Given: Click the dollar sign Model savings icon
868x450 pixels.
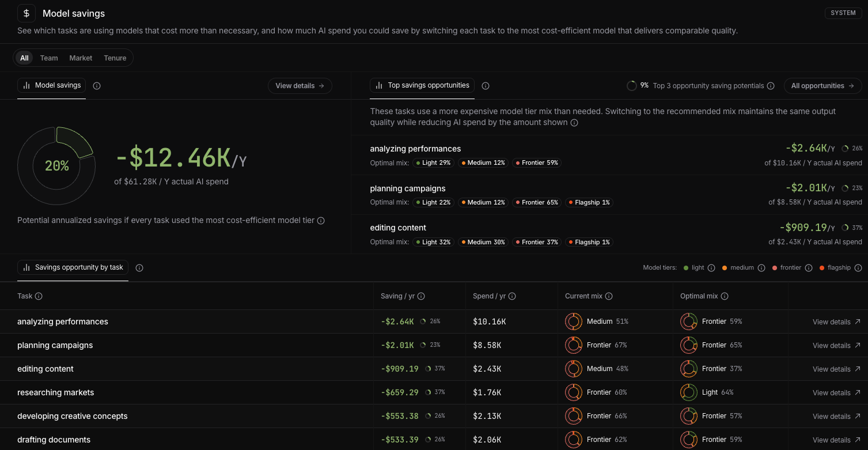Looking at the screenshot, I should [x=26, y=13].
